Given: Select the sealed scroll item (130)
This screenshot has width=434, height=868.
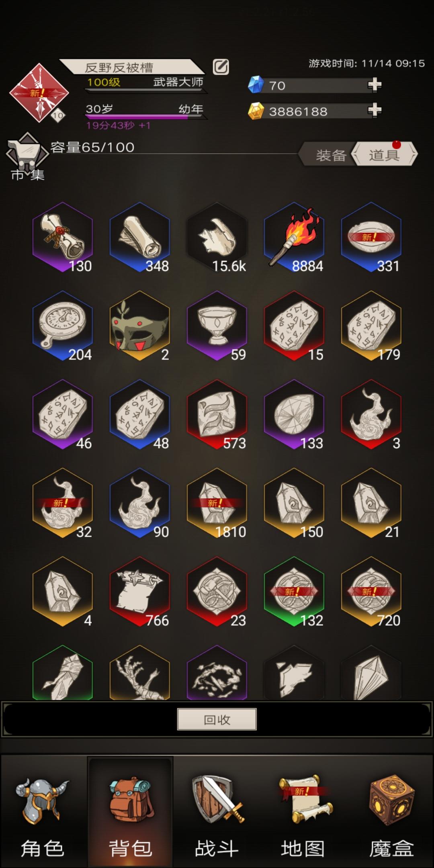Looking at the screenshot, I should [63, 237].
